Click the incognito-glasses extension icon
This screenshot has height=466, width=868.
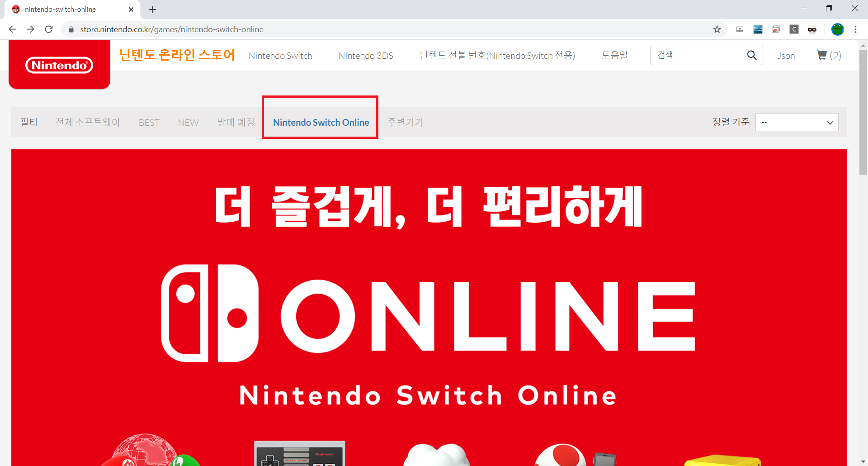click(x=812, y=29)
